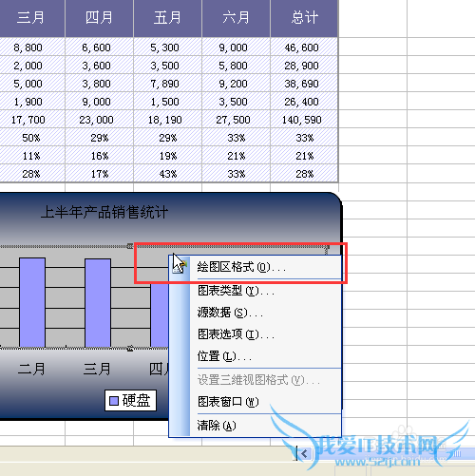Screen dimensions: 475x476
Task: Click the cell containing 27,500
Action: point(236,120)
